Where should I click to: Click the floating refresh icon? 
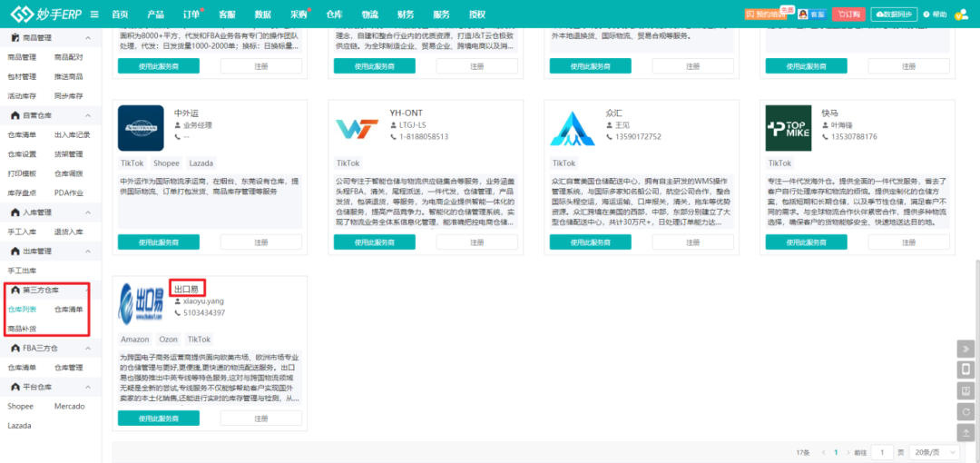(x=965, y=411)
